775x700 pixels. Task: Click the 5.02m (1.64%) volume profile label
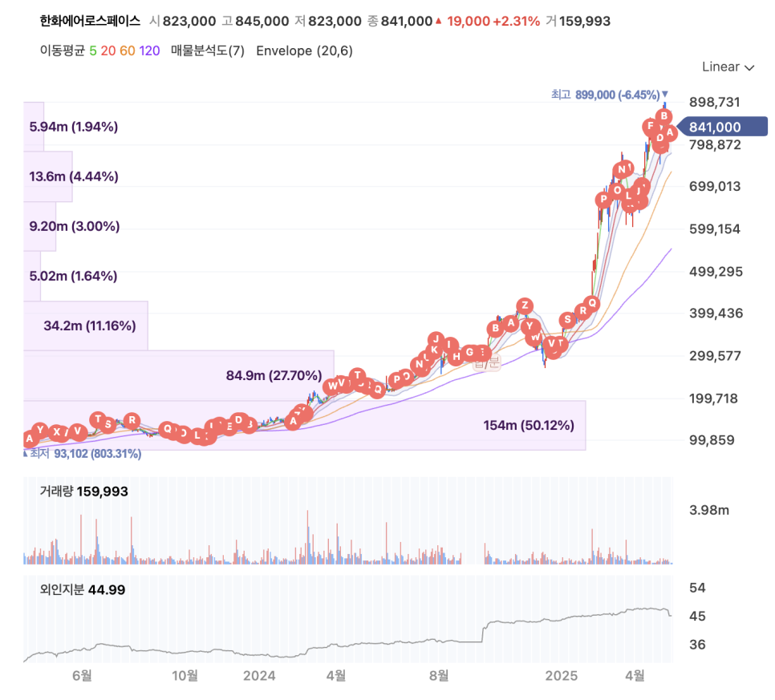click(73, 276)
